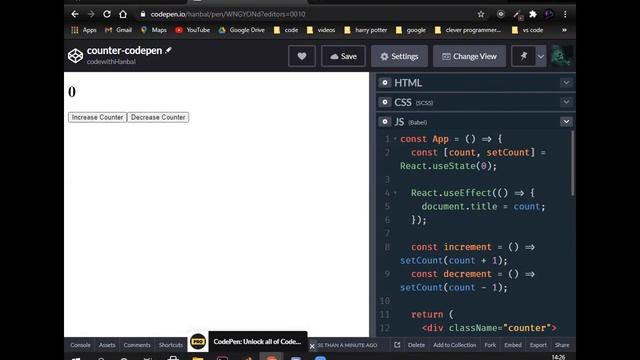640x360 pixels.
Task: Click the CodePen PRO badge icon
Action: [198, 341]
